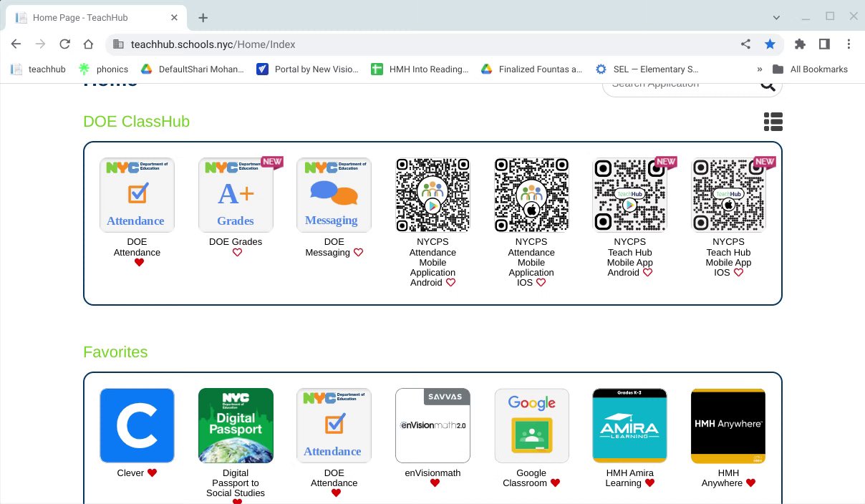
Task: Open Finalized Fountas bookmark
Action: [x=532, y=69]
